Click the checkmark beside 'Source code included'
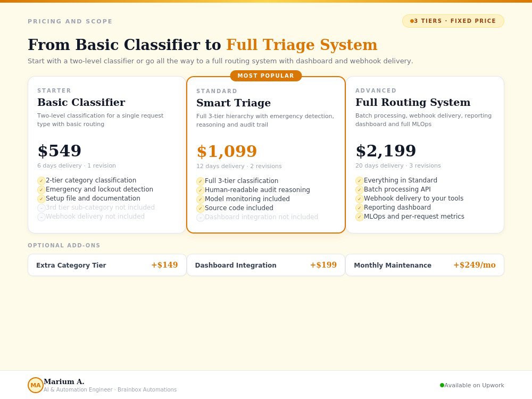 [201, 209]
